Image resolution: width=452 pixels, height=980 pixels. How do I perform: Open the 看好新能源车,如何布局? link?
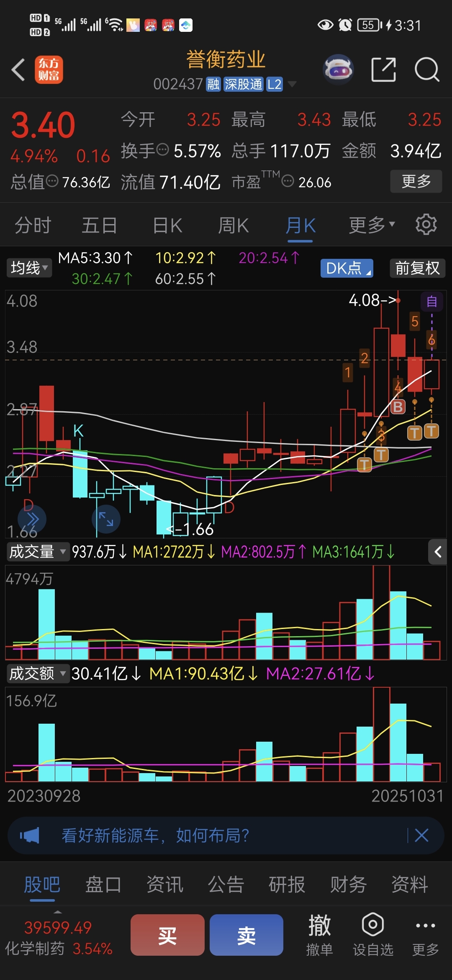pyautogui.click(x=155, y=836)
